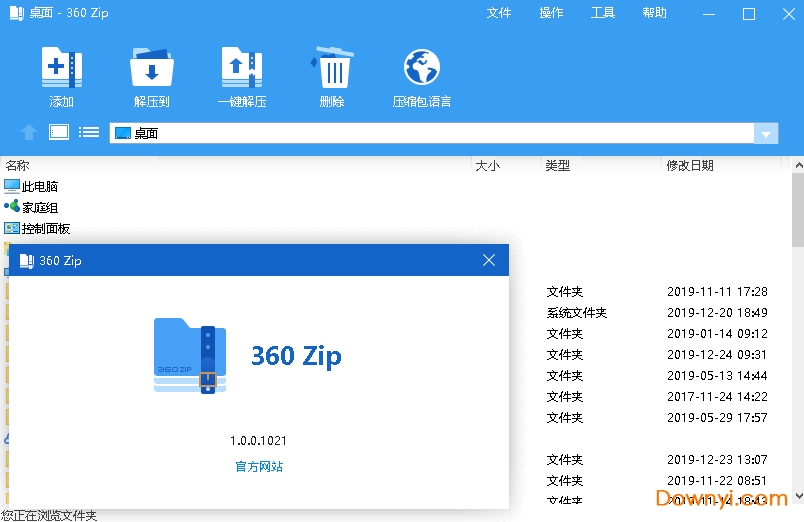Click the Add (添加) archive icon

click(x=62, y=68)
